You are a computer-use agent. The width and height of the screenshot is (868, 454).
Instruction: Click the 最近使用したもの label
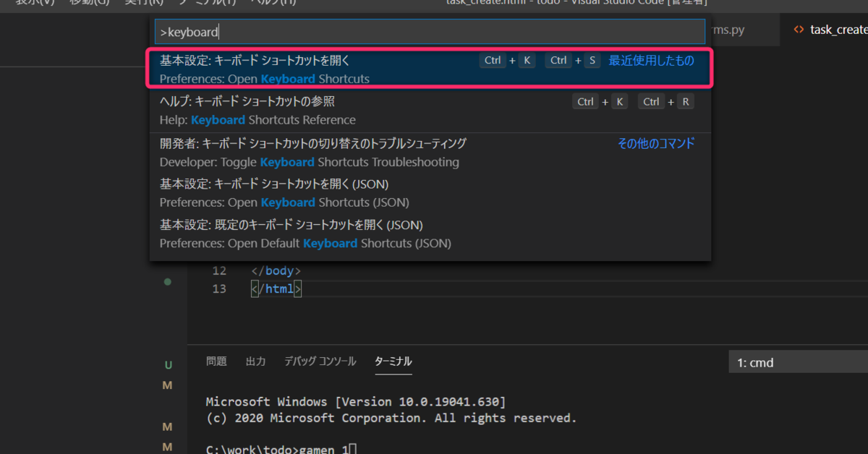point(651,61)
